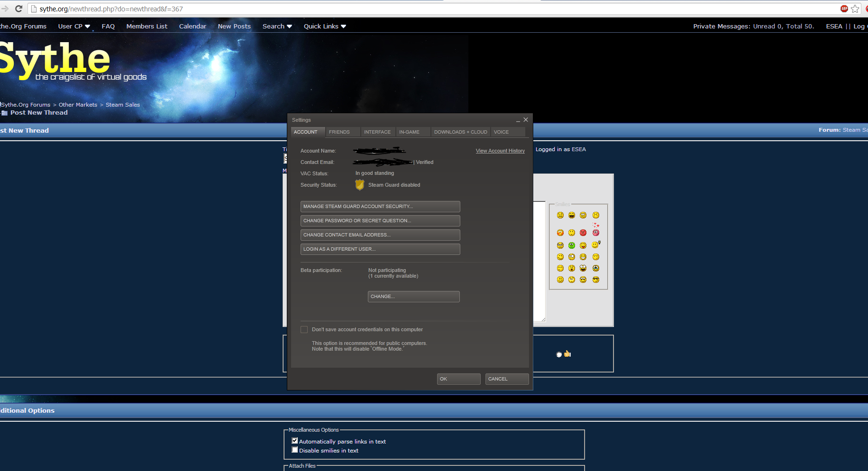Insert the blushing red-cheeked smiley
This screenshot has width=868, height=471.
(560, 233)
